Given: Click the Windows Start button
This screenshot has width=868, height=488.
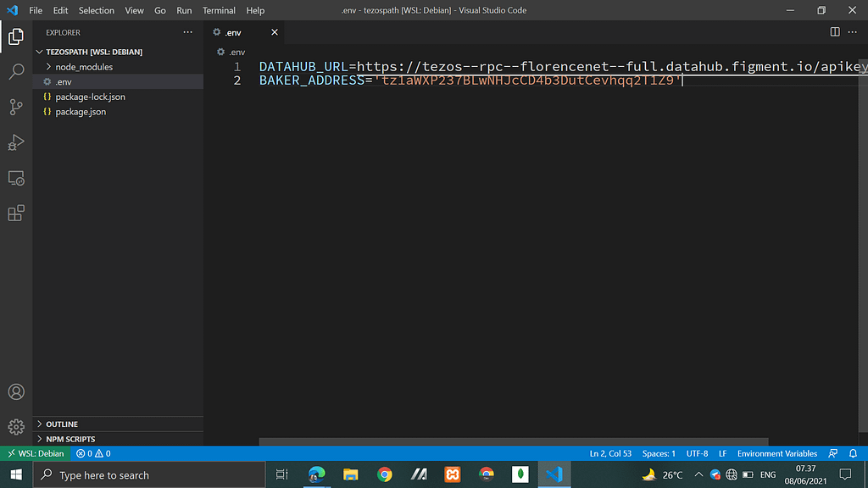Looking at the screenshot, I should tap(16, 474).
